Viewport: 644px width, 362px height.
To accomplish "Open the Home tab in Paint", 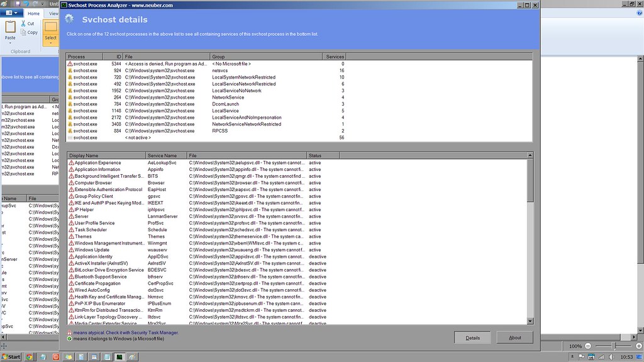I will point(34,13).
